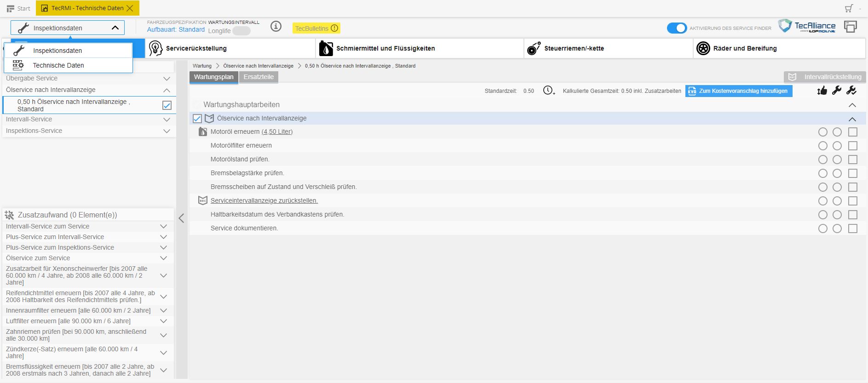Click the Start home icon
The height and width of the screenshot is (383, 868).
pos(10,8)
